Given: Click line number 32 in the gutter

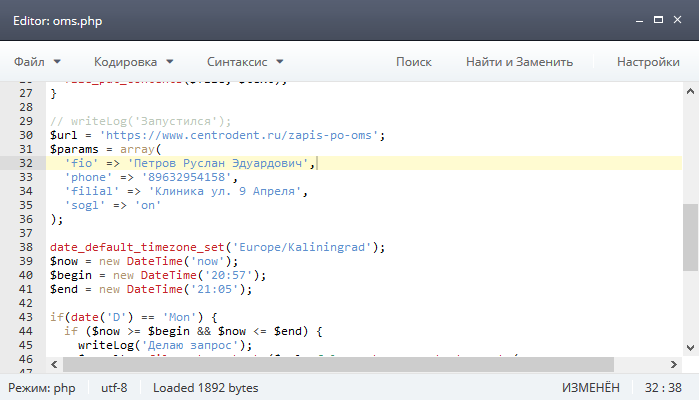Looking at the screenshot, I should coord(25,163).
